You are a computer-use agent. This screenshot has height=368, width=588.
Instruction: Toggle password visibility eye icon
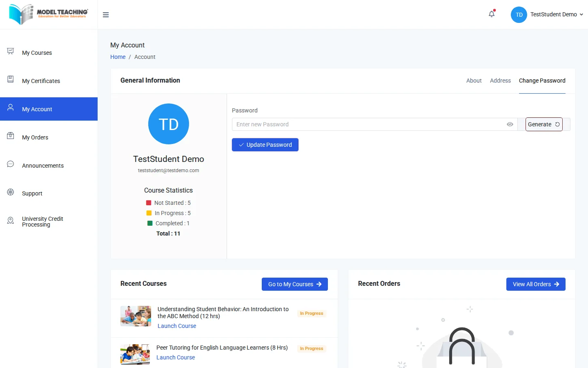[510, 124]
